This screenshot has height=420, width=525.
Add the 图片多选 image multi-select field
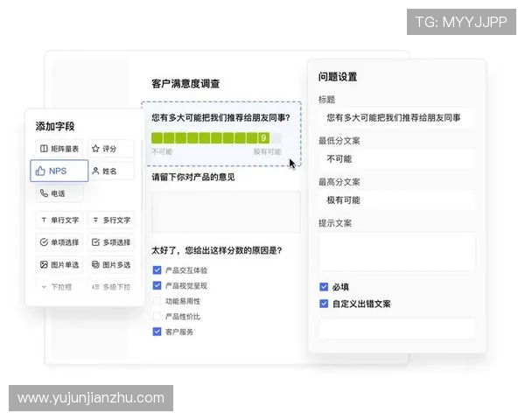click(111, 264)
